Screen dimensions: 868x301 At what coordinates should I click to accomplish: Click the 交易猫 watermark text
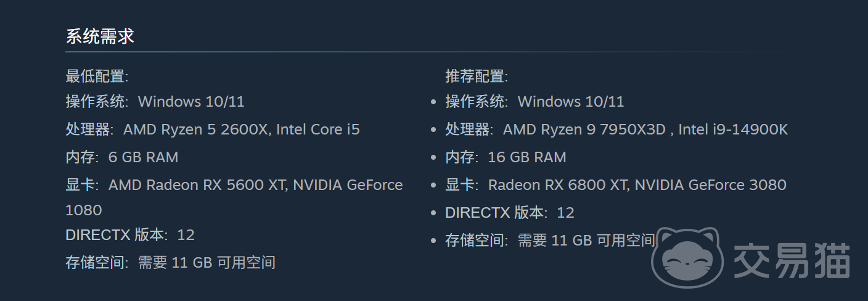point(792,260)
